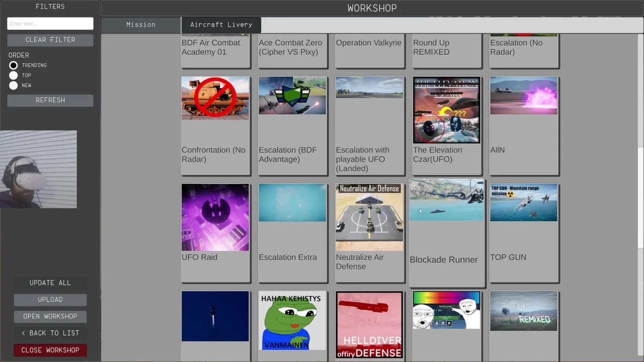Switch to the Mission tab

[x=141, y=25]
